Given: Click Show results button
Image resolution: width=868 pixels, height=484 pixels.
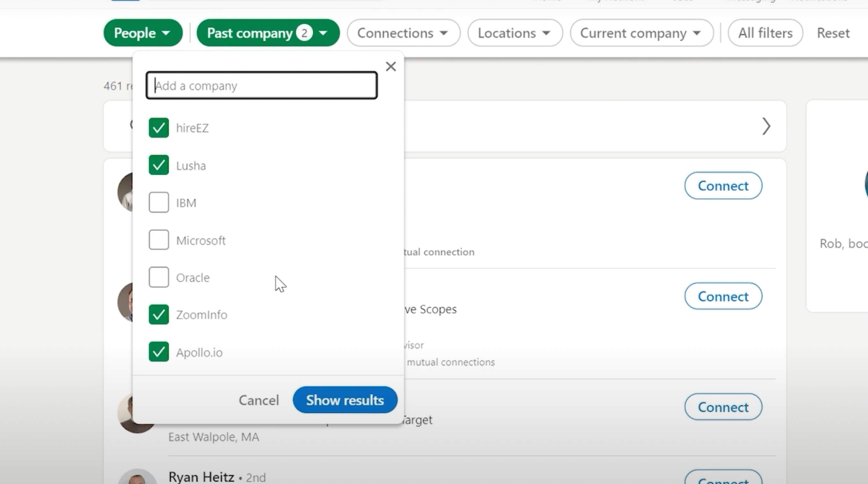Looking at the screenshot, I should point(345,400).
